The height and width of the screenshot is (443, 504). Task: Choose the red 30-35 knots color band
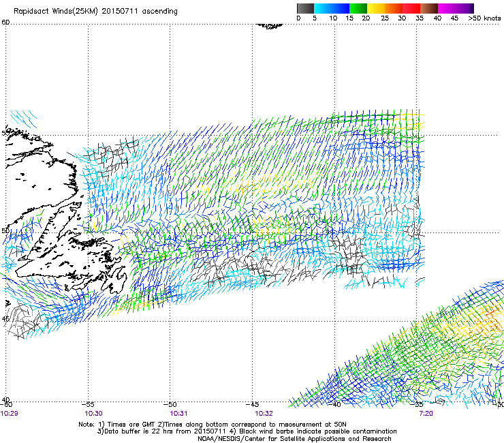point(411,8)
